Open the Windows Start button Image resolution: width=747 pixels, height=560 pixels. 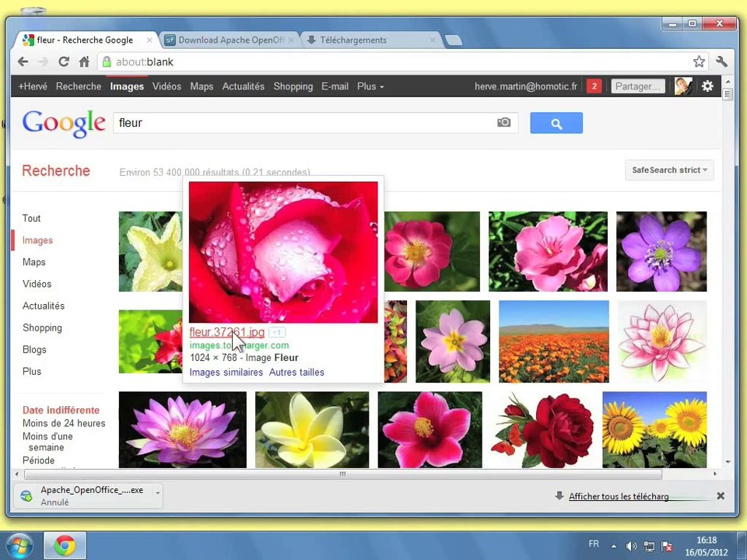coord(19,546)
